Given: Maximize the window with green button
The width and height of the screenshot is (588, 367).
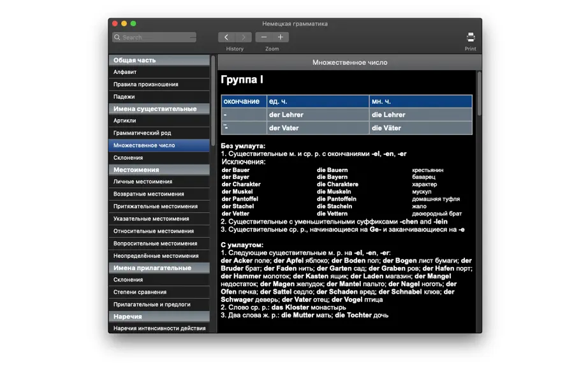Looking at the screenshot, I should [x=133, y=24].
